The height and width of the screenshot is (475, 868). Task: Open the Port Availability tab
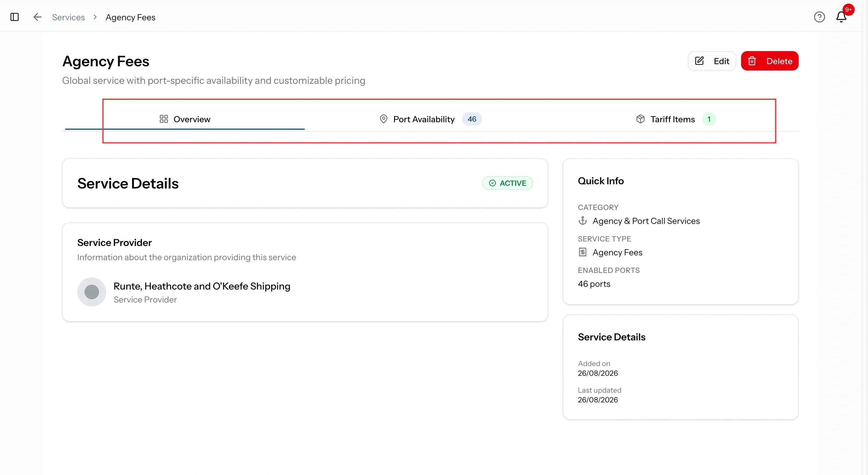(x=430, y=119)
